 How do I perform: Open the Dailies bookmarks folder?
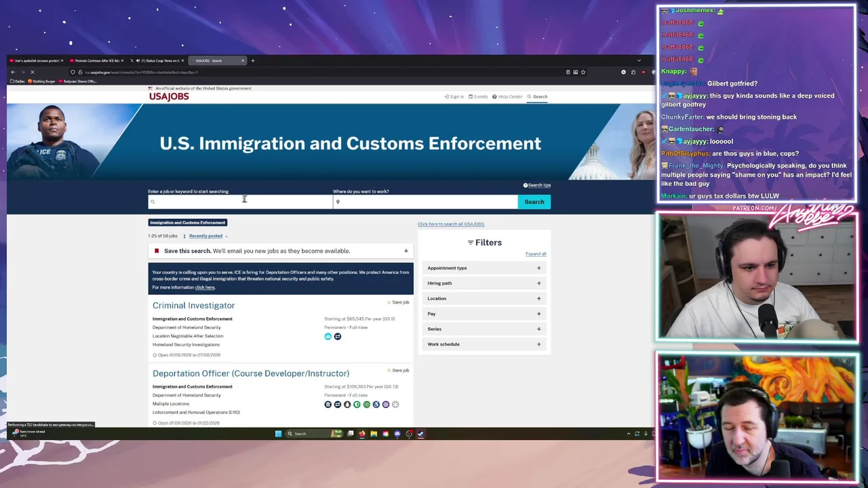pos(17,81)
